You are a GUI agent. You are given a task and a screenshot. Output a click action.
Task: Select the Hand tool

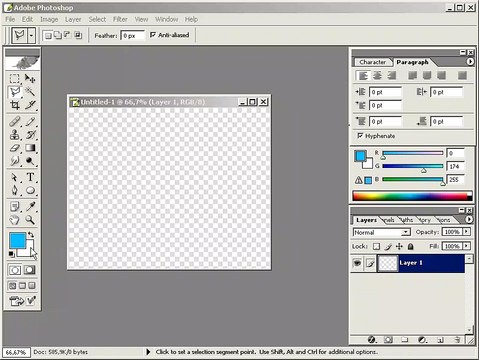(x=14, y=220)
